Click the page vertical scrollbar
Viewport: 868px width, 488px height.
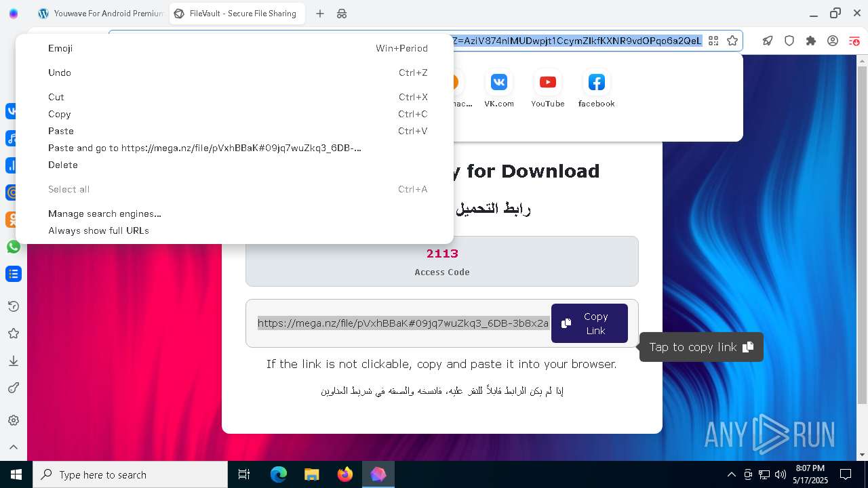(862, 235)
